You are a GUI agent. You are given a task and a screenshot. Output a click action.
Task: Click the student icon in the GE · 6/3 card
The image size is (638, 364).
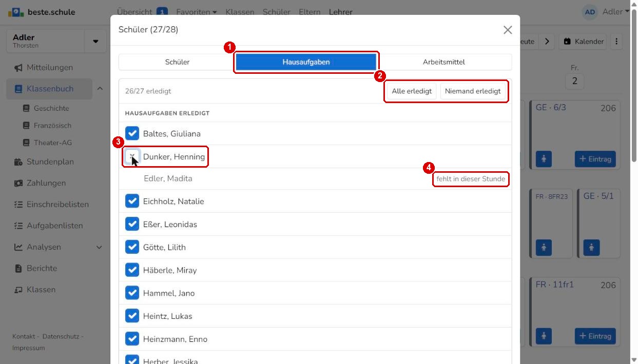point(543,159)
